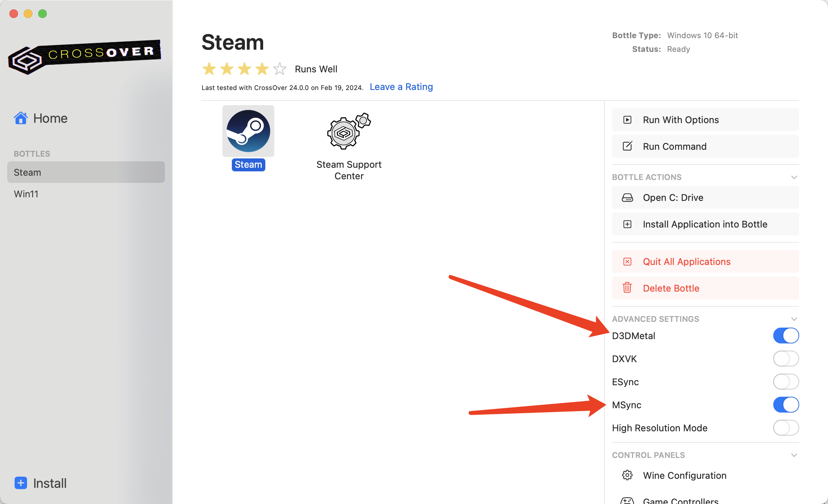This screenshot has width=828, height=504.
Task: Disable the D3DMetal toggle
Action: pos(786,336)
